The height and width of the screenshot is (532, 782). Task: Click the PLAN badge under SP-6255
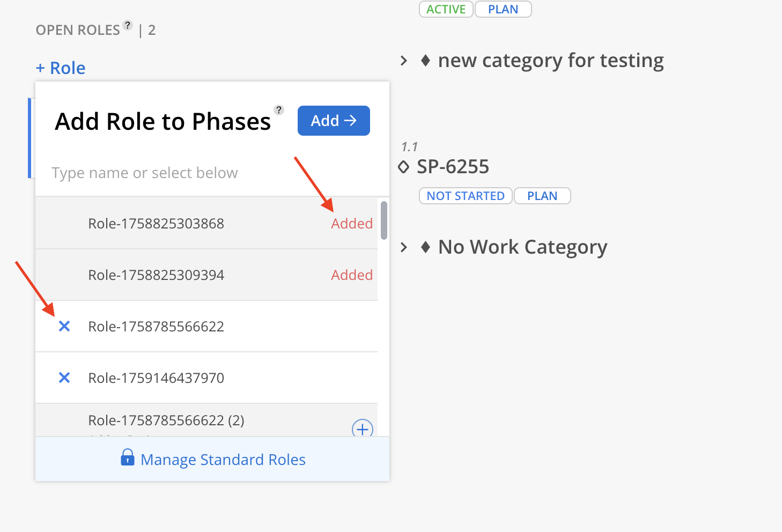(542, 196)
